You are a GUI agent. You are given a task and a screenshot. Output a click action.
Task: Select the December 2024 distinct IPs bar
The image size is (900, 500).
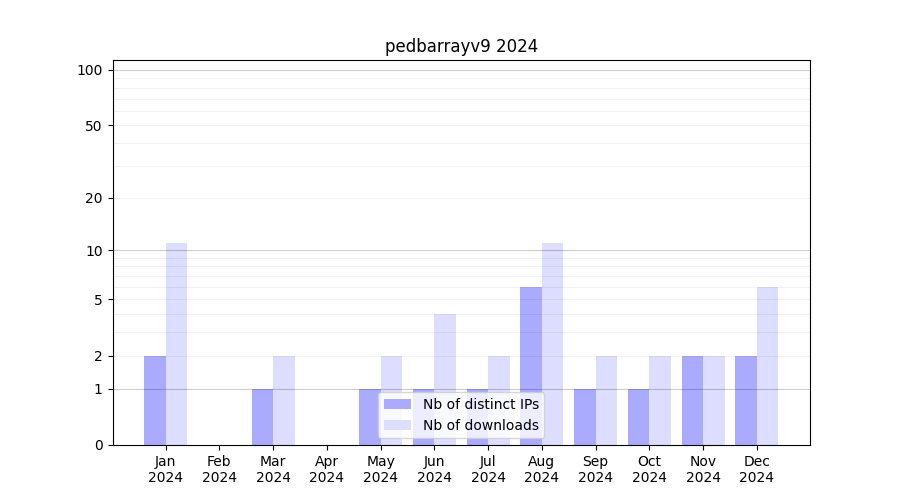tap(746, 400)
